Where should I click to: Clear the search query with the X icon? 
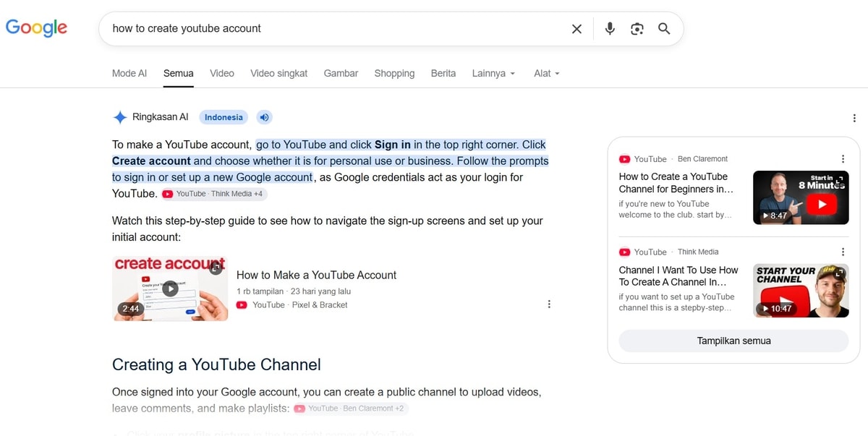coord(576,29)
